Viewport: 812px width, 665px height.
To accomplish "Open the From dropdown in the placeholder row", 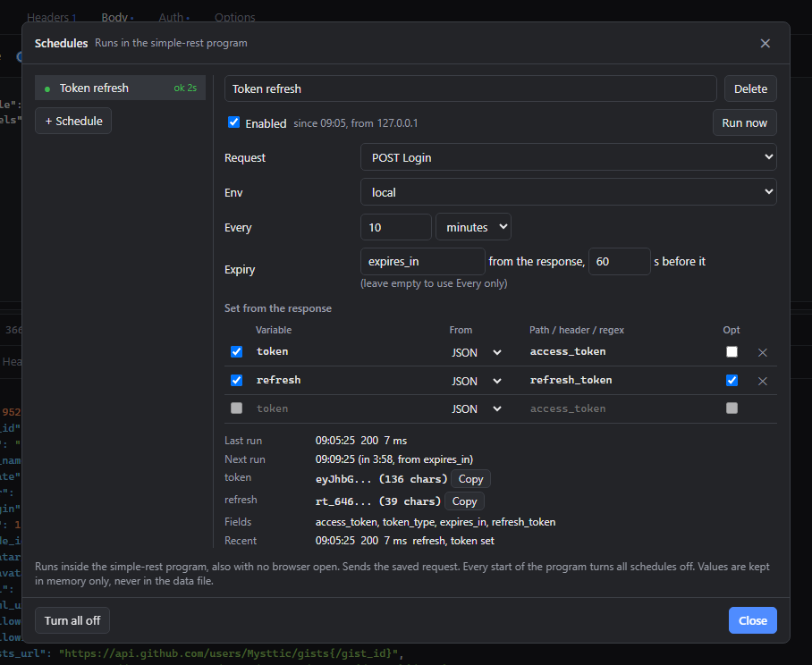I will (x=477, y=408).
